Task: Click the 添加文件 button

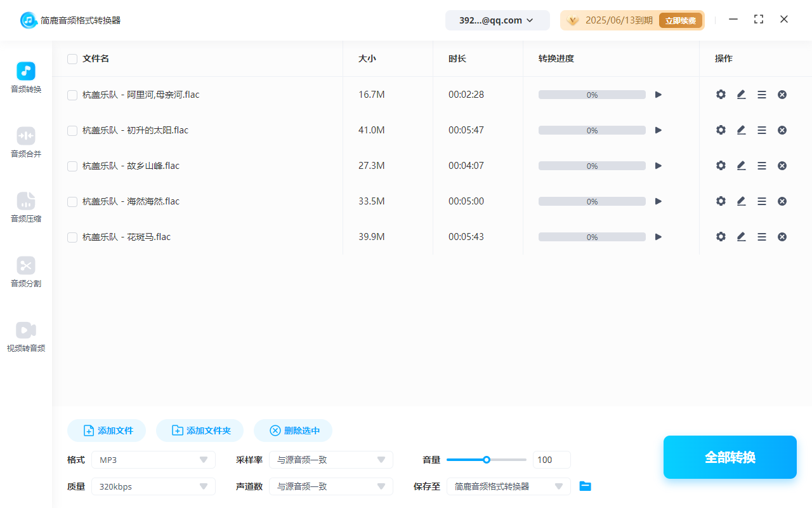Action: (x=107, y=431)
